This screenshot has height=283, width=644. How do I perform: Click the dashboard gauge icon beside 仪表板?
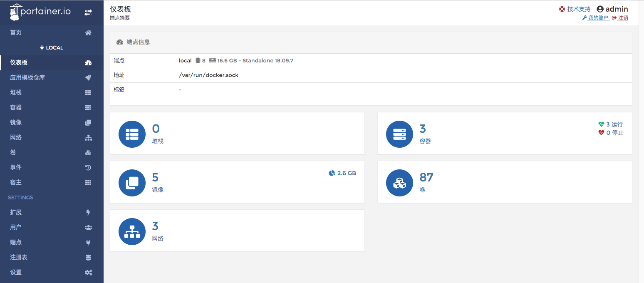(88, 63)
